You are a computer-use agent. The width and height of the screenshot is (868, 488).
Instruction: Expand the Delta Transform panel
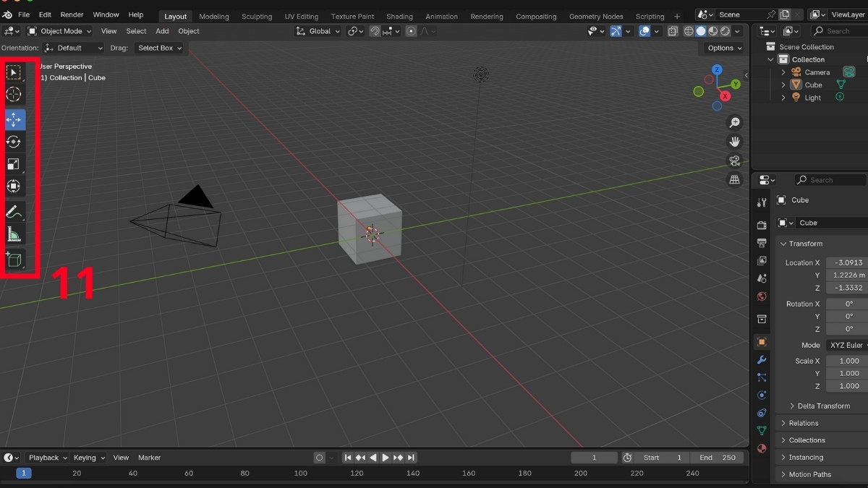pyautogui.click(x=823, y=406)
